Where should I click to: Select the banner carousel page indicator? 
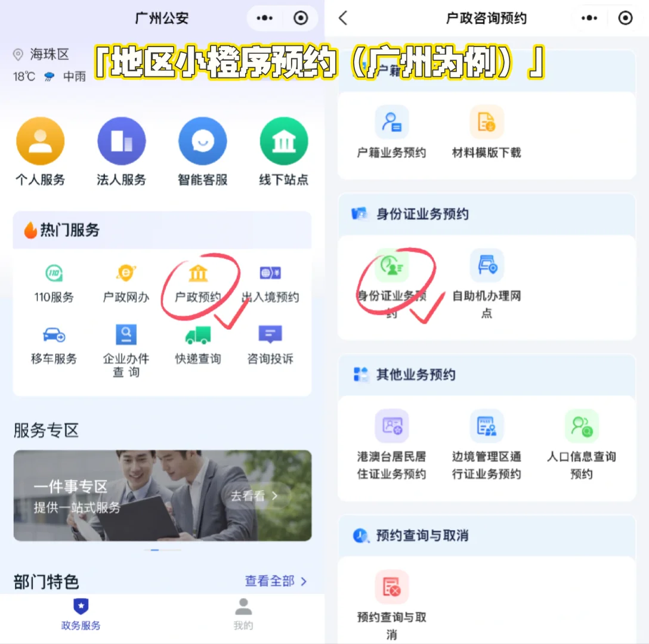click(x=162, y=550)
